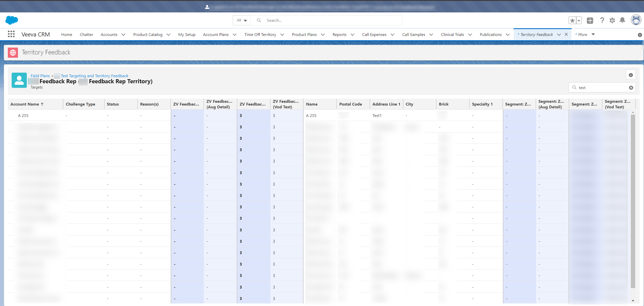Viewport: 644px width, 306px height.
Task: Open the 'All' search scope dropdown
Action: [x=242, y=20]
